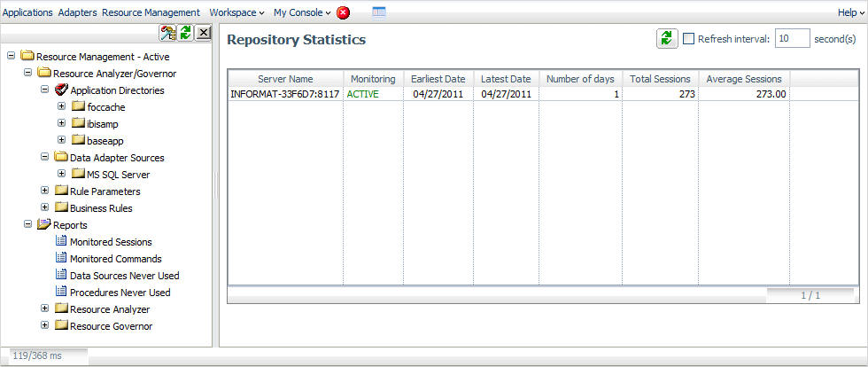Open the Applications menu
The width and height of the screenshot is (868, 367).
tap(27, 12)
